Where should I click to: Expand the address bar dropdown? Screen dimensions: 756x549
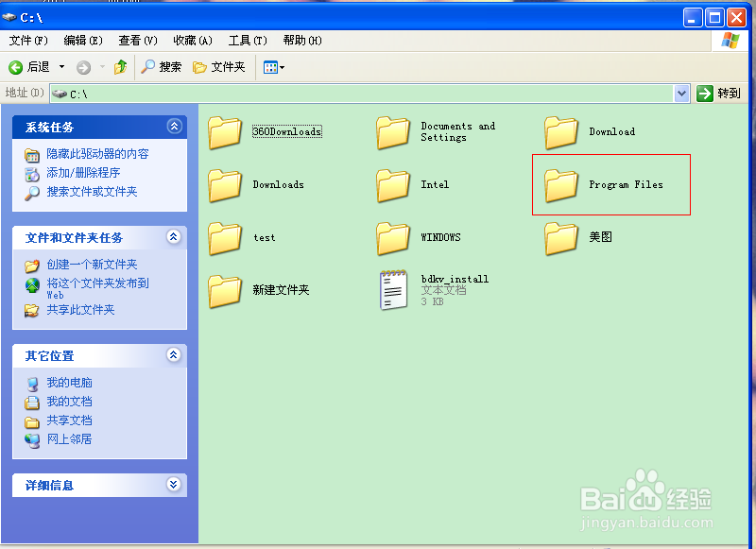(681, 94)
